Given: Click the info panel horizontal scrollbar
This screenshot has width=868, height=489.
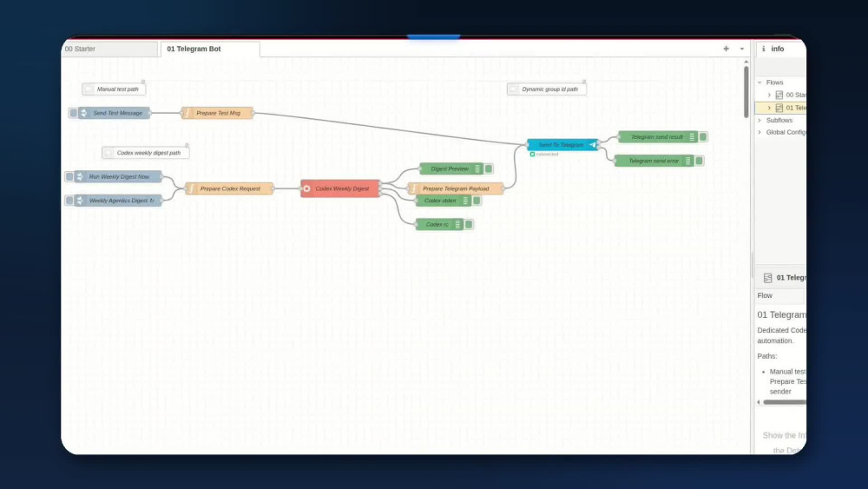Looking at the screenshot, I should [x=785, y=403].
